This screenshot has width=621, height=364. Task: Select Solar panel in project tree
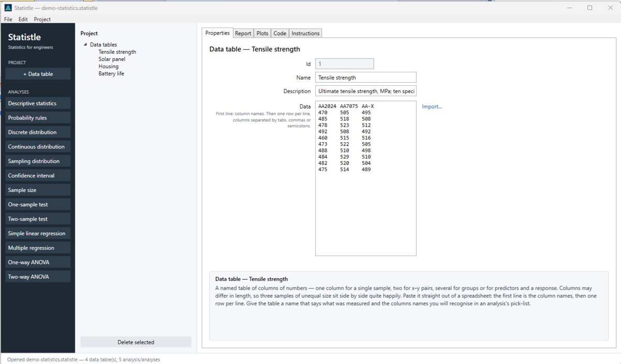pos(112,59)
